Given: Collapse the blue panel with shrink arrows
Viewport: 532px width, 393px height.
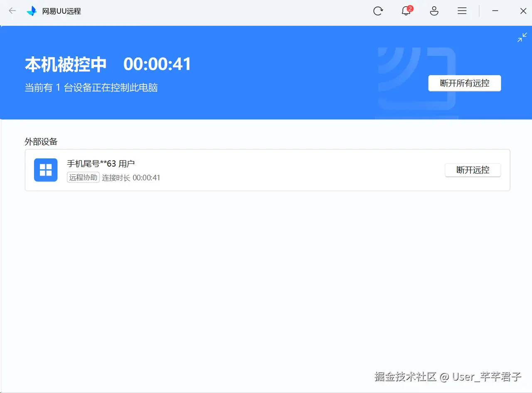Looking at the screenshot, I should (x=522, y=37).
